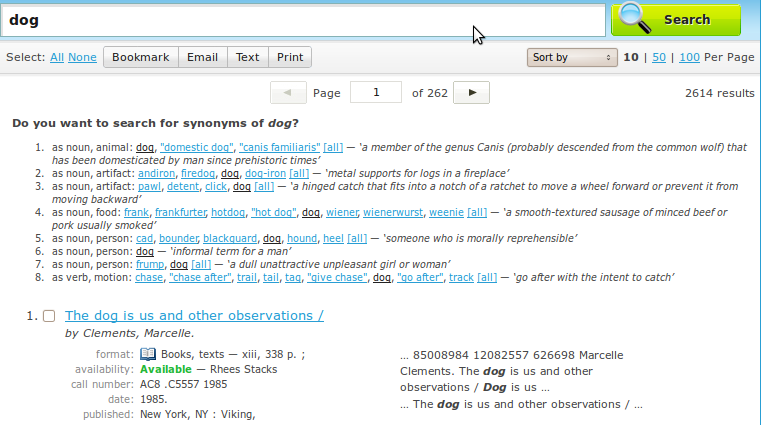Search synonym trail
This screenshot has width=761, height=425.
(247, 278)
